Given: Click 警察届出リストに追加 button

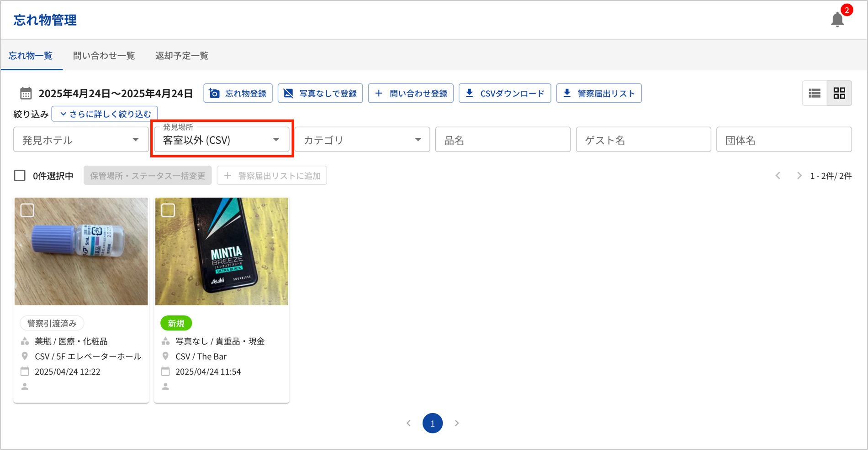Looking at the screenshot, I should click(272, 176).
